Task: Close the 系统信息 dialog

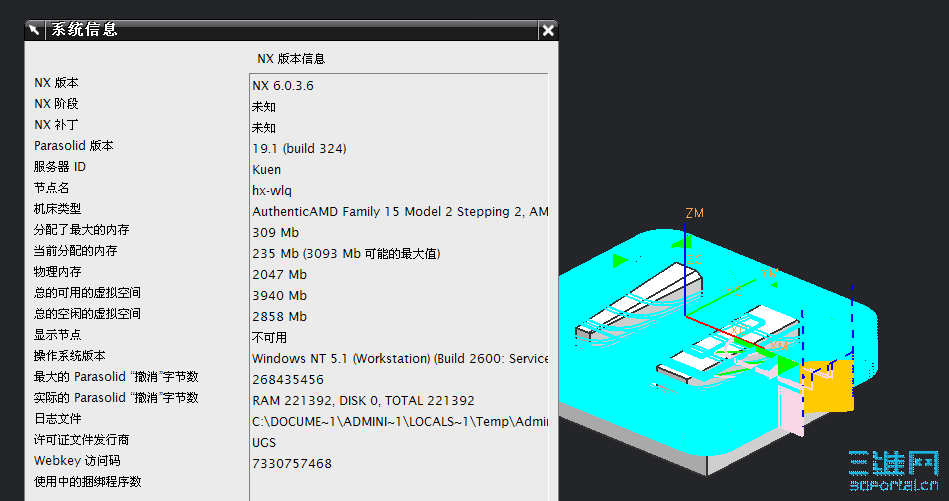Action: tap(548, 30)
